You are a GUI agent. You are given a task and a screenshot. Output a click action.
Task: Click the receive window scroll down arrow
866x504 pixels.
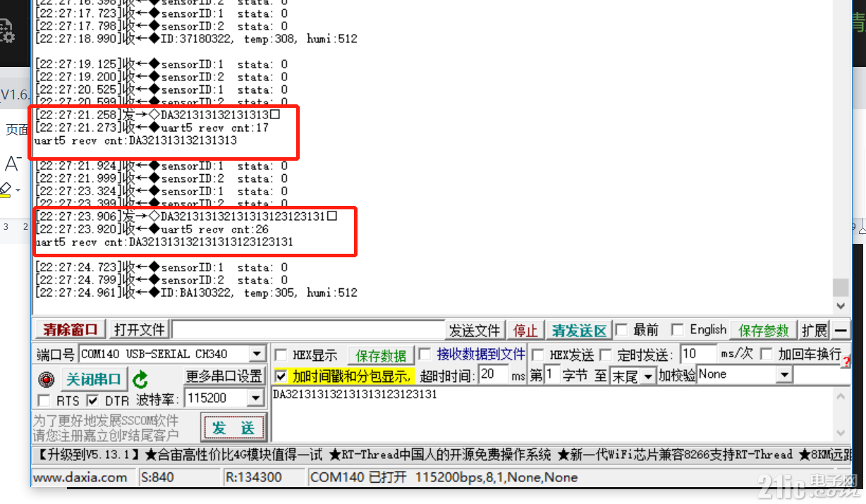pyautogui.click(x=840, y=306)
